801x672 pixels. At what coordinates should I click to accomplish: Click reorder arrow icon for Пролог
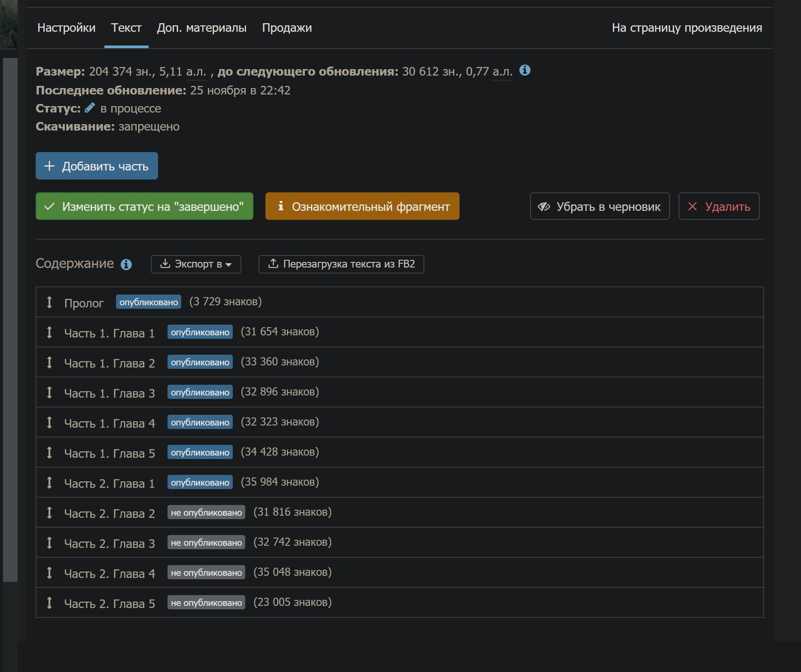[49, 302]
